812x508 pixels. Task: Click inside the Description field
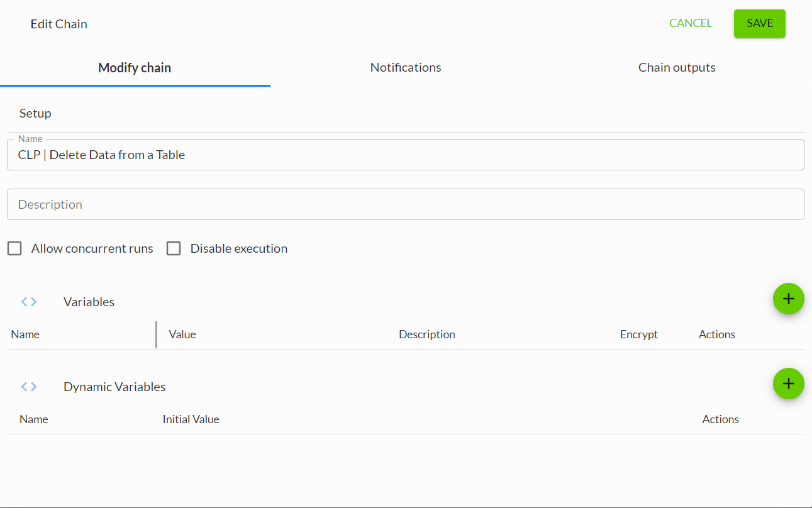click(x=406, y=204)
